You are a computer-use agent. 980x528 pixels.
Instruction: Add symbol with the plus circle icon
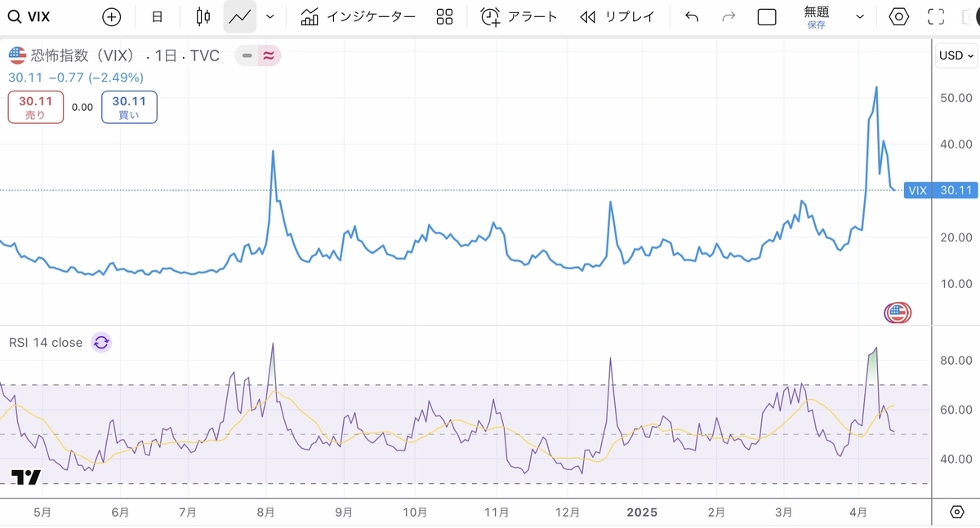coord(111,16)
